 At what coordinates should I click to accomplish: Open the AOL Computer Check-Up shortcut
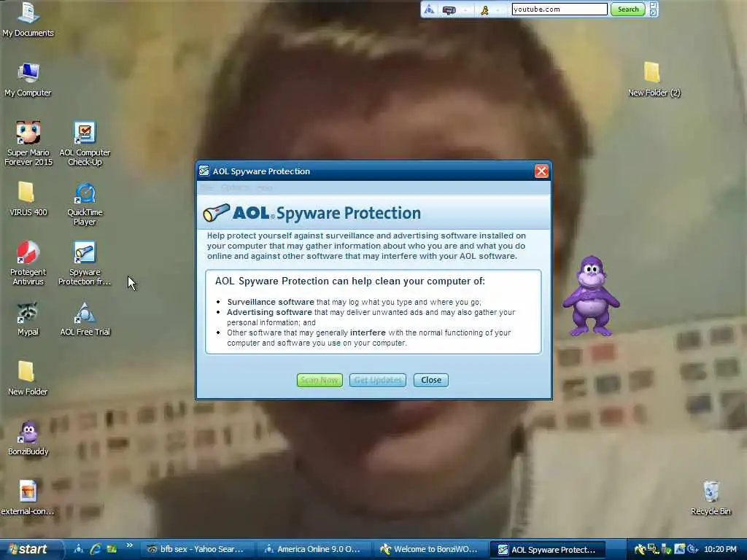[x=85, y=144]
